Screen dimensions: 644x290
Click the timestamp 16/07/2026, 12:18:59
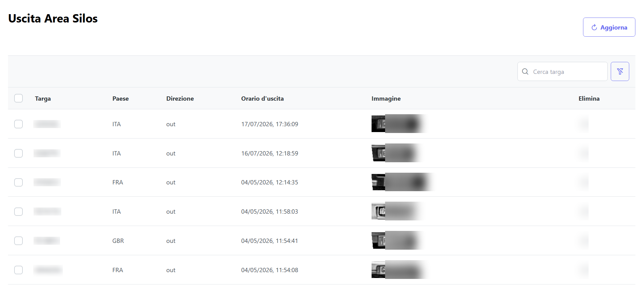(270, 153)
